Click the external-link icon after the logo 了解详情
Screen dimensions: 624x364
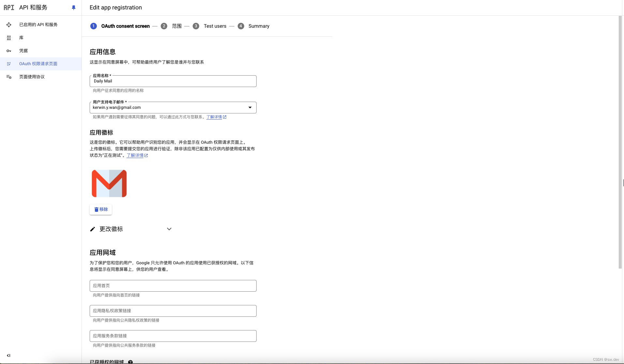point(146,155)
